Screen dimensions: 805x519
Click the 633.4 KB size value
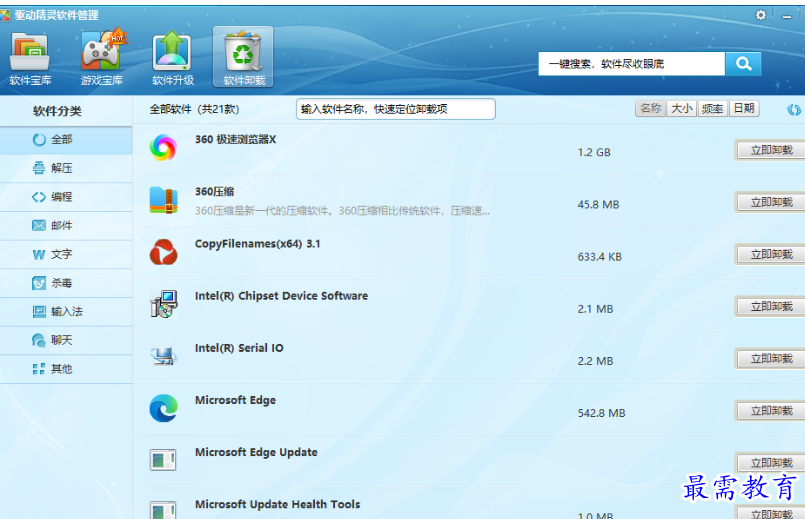coord(600,257)
